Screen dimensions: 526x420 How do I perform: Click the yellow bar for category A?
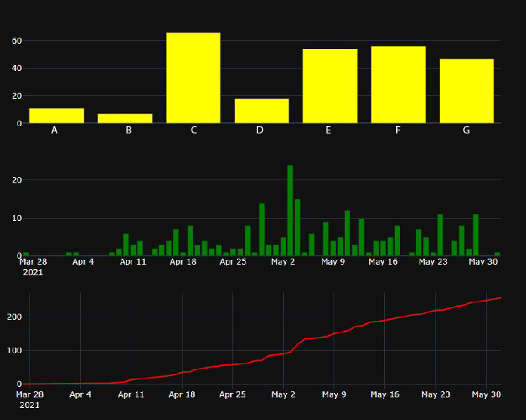[57, 115]
